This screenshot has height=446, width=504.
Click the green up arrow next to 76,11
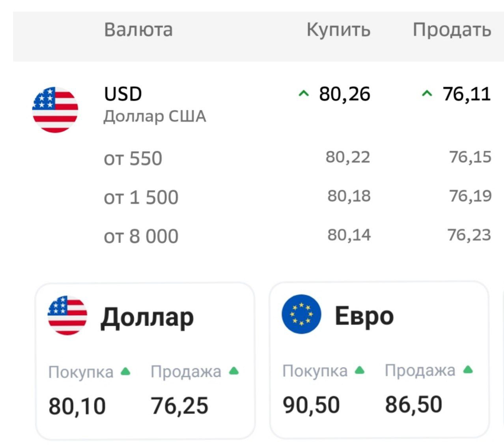click(427, 94)
